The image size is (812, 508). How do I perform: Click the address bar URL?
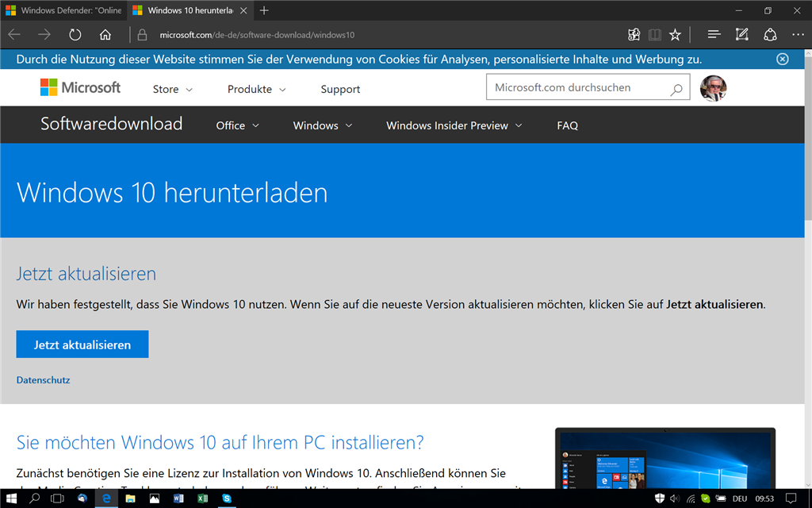click(x=257, y=35)
